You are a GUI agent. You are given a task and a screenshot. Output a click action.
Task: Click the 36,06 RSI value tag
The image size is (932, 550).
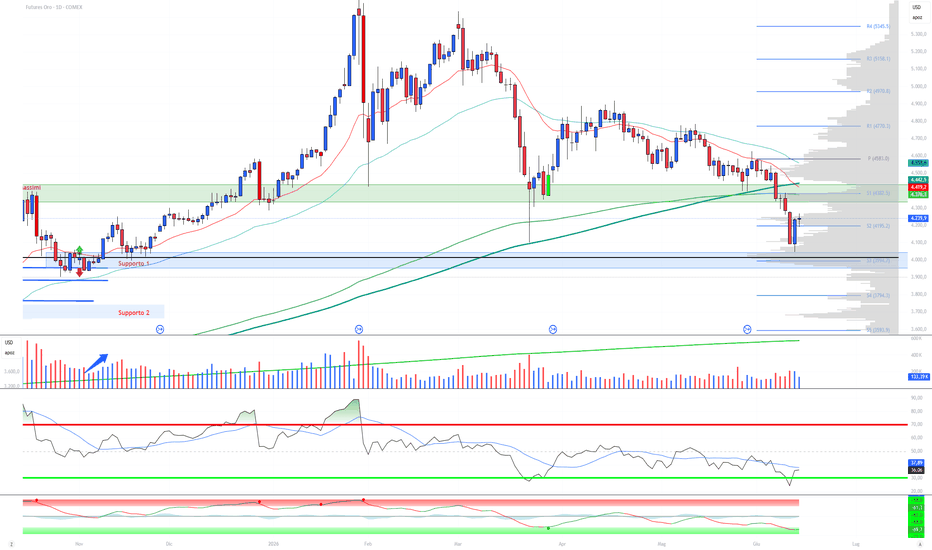click(x=916, y=470)
